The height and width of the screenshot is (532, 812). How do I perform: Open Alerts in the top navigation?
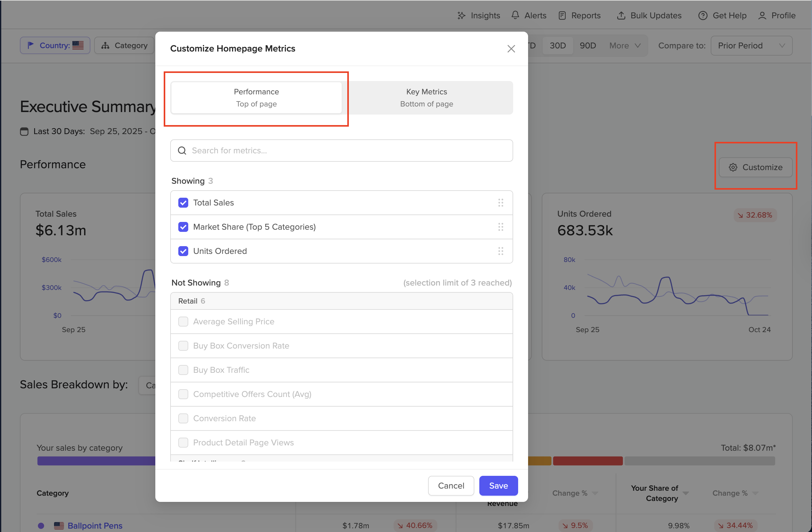(x=528, y=15)
